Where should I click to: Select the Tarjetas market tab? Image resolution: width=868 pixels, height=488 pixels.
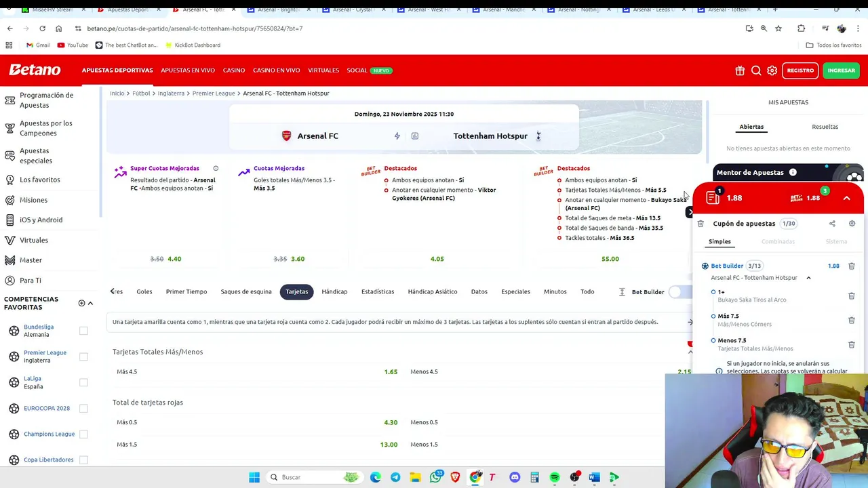point(296,291)
